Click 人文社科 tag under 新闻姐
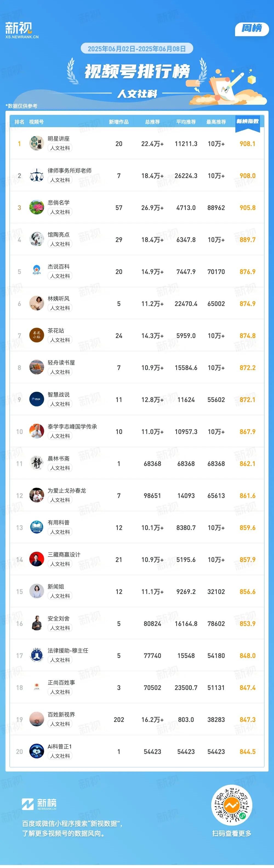274x868 pixels. coord(60,596)
